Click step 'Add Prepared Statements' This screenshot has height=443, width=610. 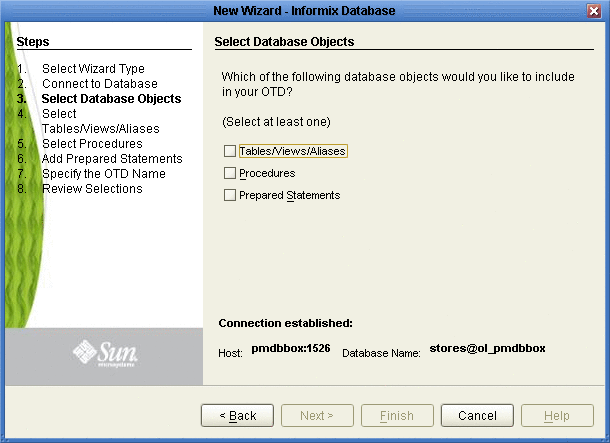[112, 159]
